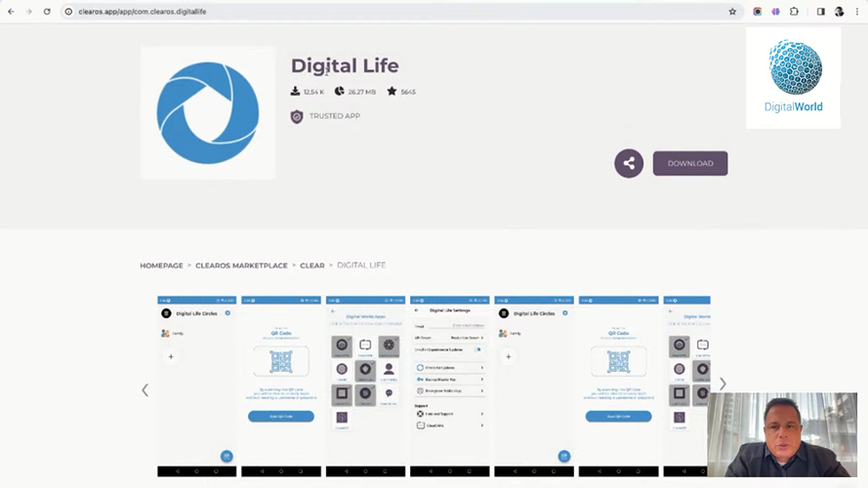The image size is (868, 488).
Task: Open the Chrome profile avatar
Action: 839,12
